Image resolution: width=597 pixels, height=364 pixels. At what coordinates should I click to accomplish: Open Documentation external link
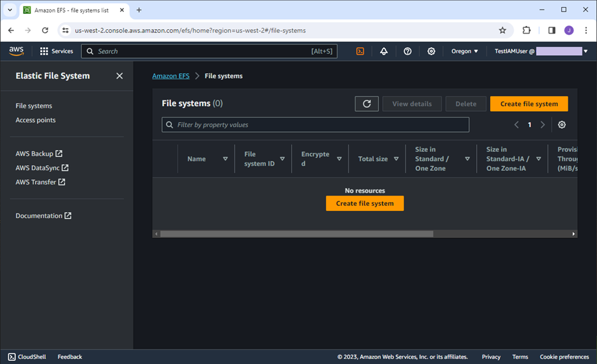(43, 215)
